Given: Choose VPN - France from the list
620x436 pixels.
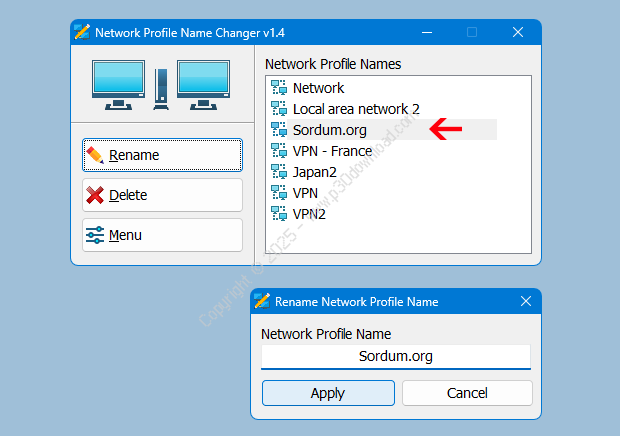Looking at the screenshot, I should [332, 151].
